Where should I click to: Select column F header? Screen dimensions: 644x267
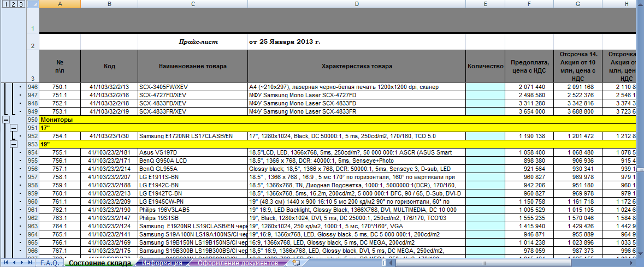pos(529,4)
